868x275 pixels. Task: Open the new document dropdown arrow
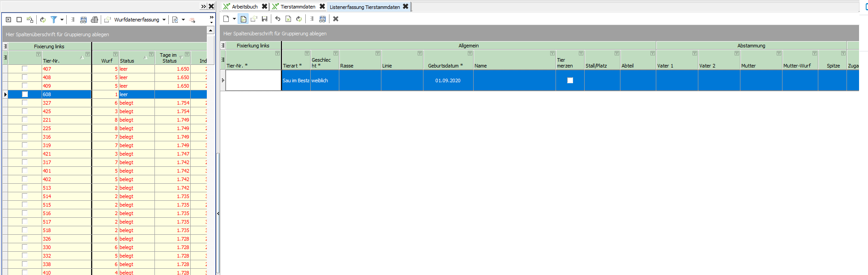(x=234, y=19)
